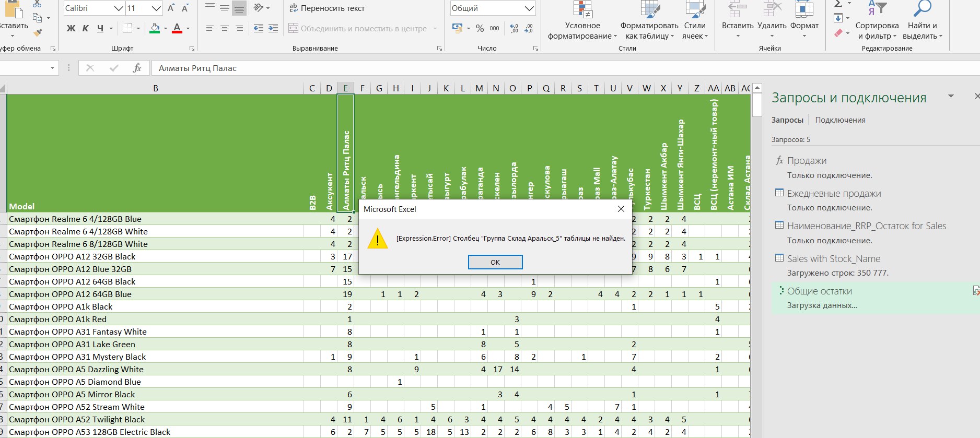Image resolution: width=980 pixels, height=438 pixels.
Task: Switch to Подключения tab in queries pane
Action: 840,120
